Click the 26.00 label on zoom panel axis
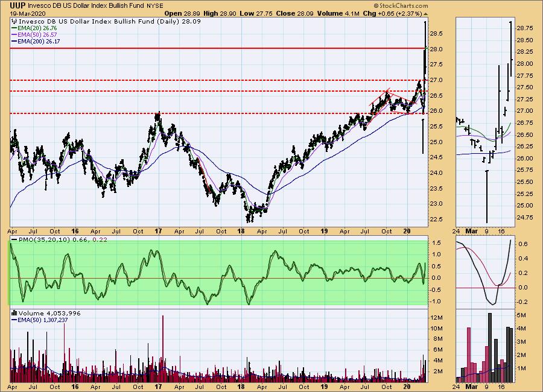This screenshot has width=543, height=392. click(x=525, y=158)
